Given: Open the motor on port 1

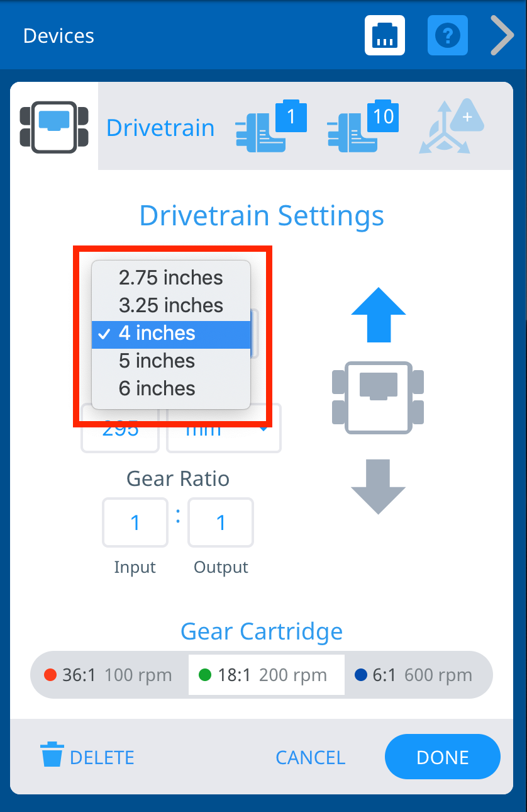Looking at the screenshot, I should coord(270,125).
